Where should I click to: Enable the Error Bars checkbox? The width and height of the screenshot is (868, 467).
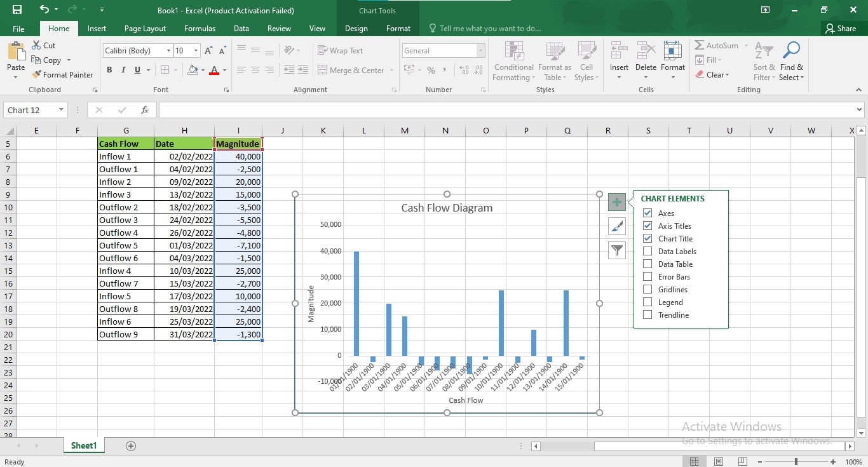[x=648, y=276]
